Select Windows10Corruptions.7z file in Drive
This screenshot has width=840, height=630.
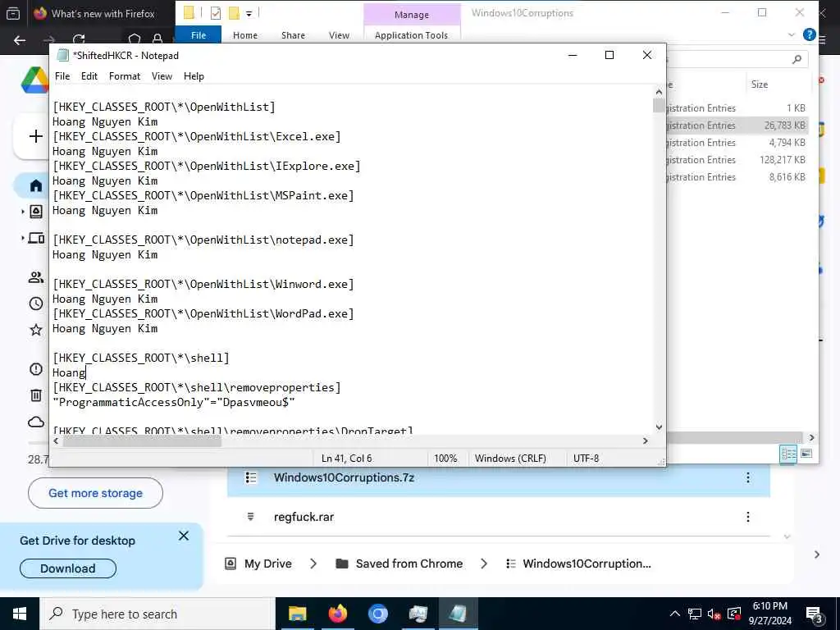[x=498, y=481]
